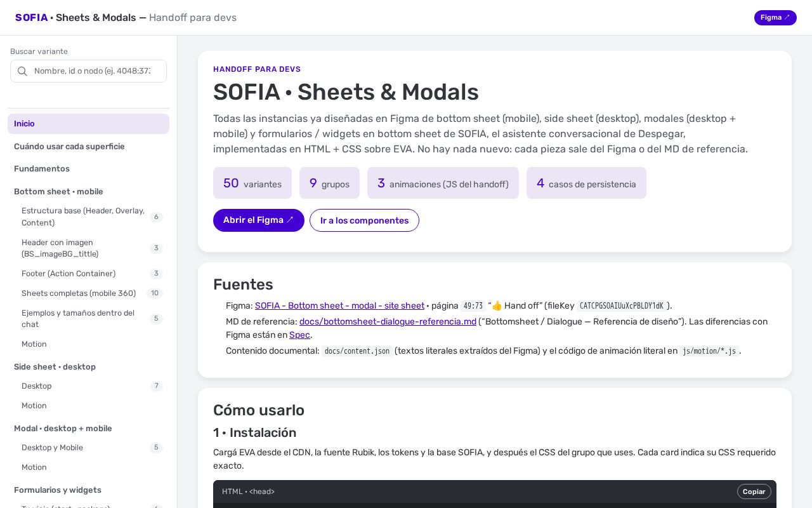Select Header con imagen (BS_imageBG_tittle)
This screenshot has width=812, height=508.
tap(88, 248)
